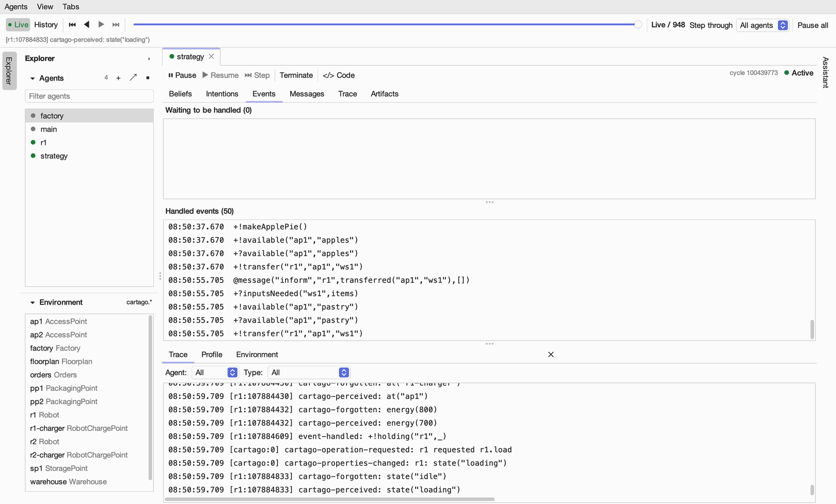Open the Type filter dropdown in Trace
Viewport: 836px width, 504px height.
[x=308, y=372]
